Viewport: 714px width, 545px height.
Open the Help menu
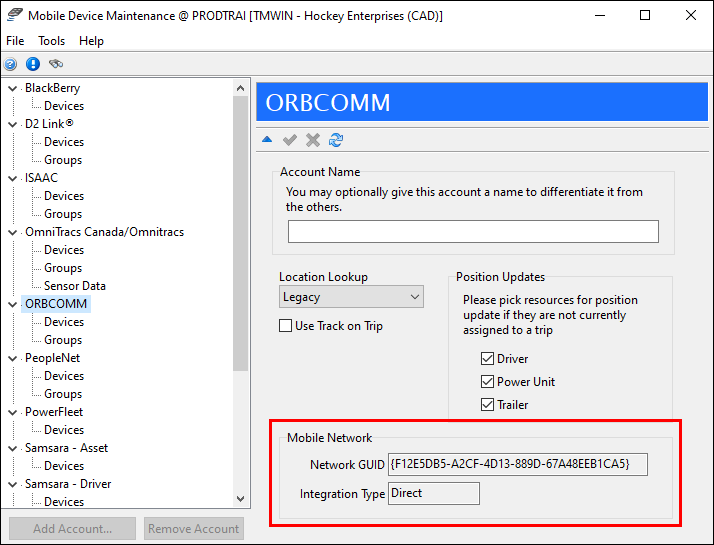(91, 41)
